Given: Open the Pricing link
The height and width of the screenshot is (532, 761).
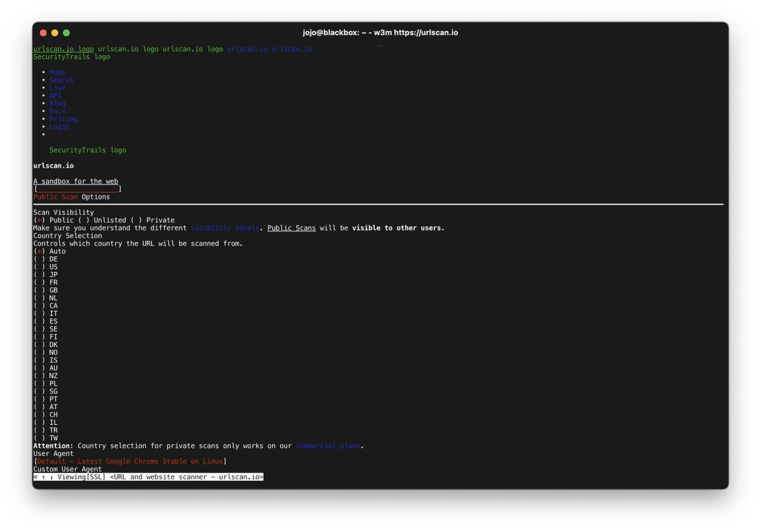Looking at the screenshot, I should click(63, 119).
